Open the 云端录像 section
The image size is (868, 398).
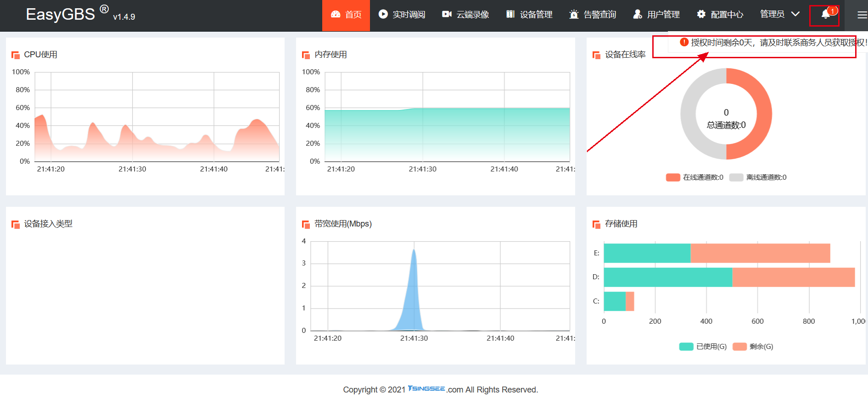pos(465,15)
